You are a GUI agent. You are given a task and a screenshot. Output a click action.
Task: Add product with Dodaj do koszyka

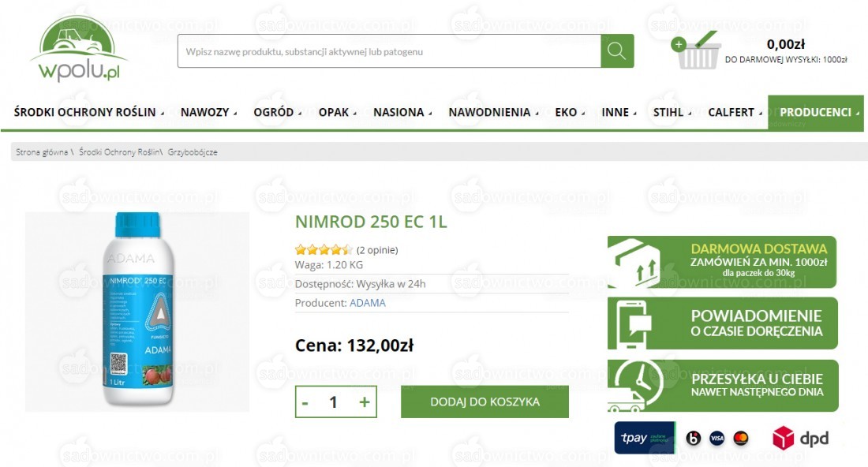click(485, 402)
